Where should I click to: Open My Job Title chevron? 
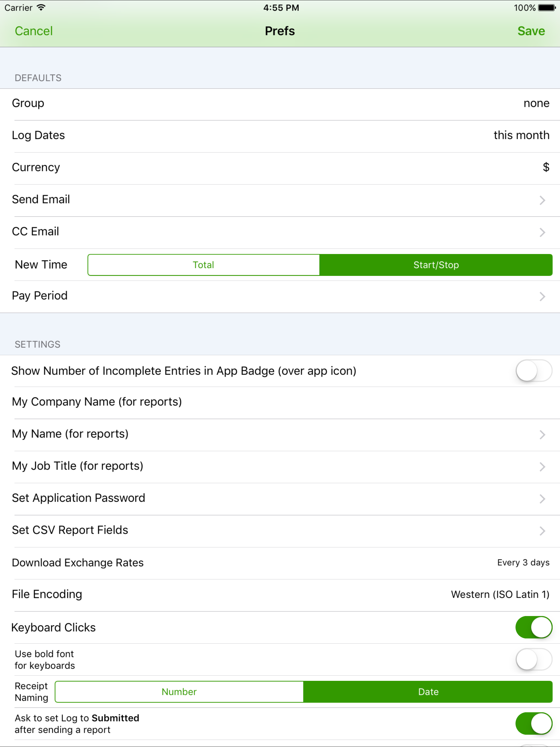point(542,467)
